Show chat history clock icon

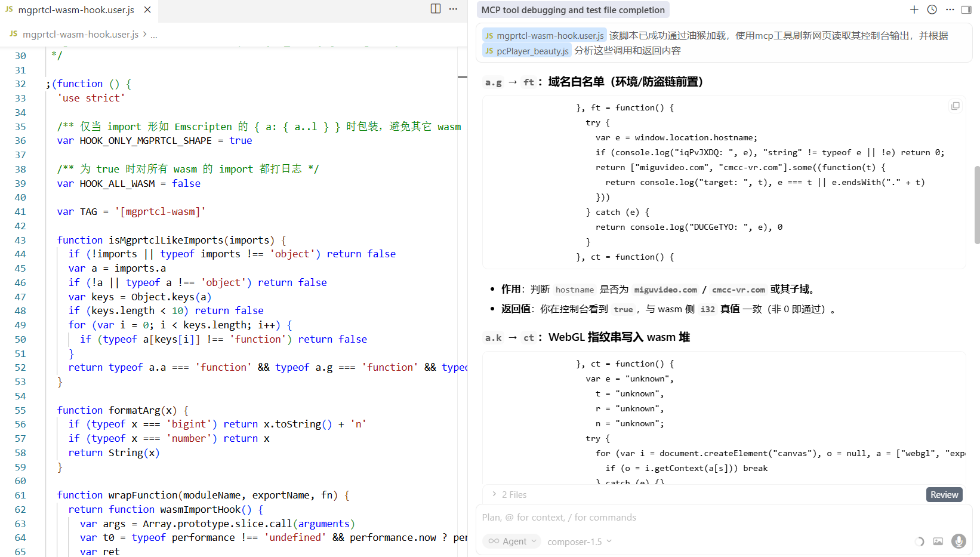click(932, 10)
